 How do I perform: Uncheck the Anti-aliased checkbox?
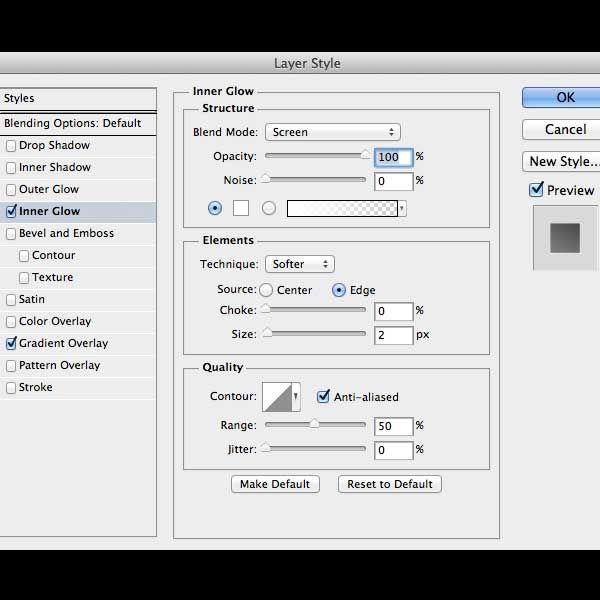click(x=323, y=396)
